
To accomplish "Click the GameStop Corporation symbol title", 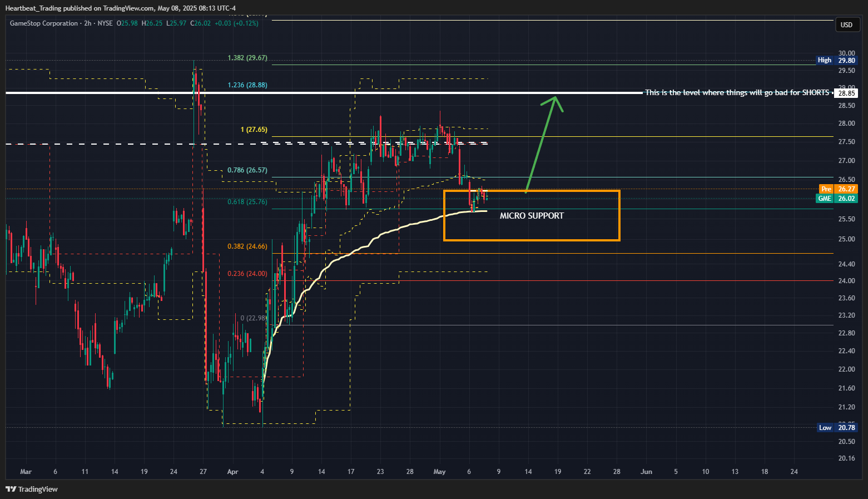I will tap(44, 23).
